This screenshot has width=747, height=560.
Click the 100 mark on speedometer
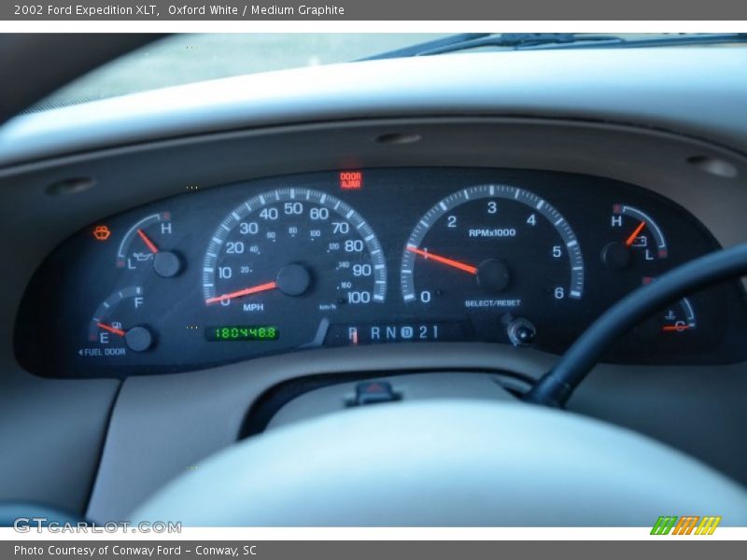359,298
